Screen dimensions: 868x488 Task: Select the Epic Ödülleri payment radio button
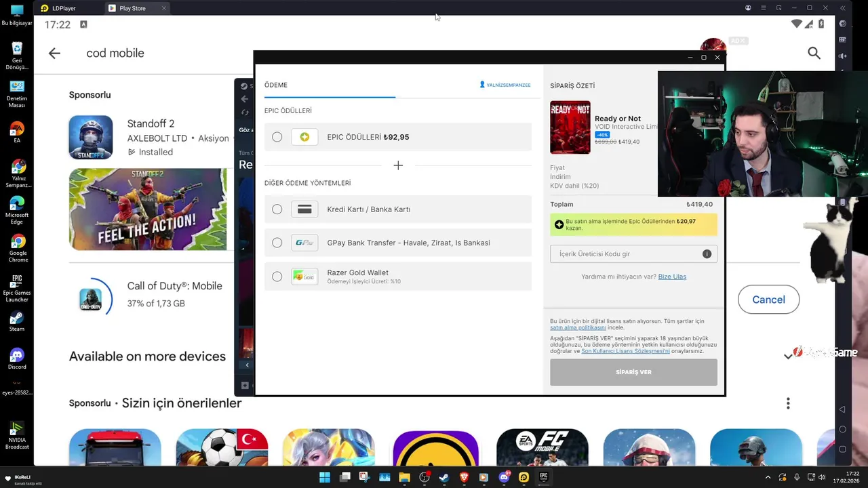[277, 137]
